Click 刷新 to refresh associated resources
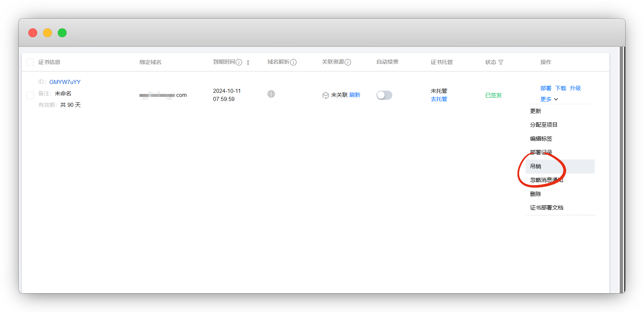The image size is (644, 312). click(x=355, y=95)
